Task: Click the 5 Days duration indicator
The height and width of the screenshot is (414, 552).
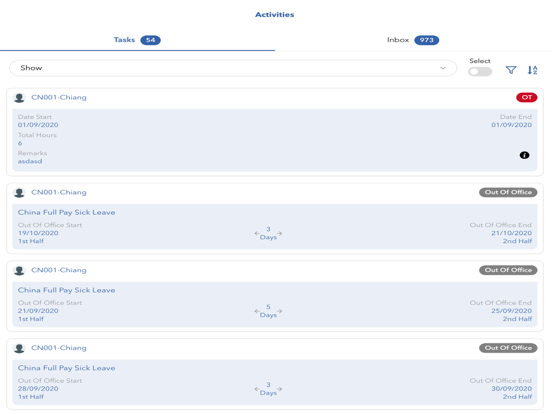Action: [x=268, y=311]
